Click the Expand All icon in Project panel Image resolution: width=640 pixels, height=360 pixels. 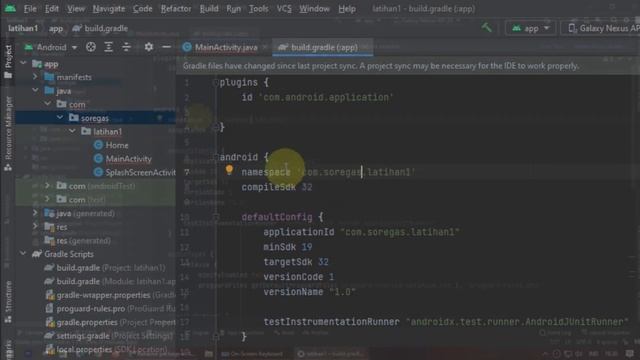coord(109,47)
